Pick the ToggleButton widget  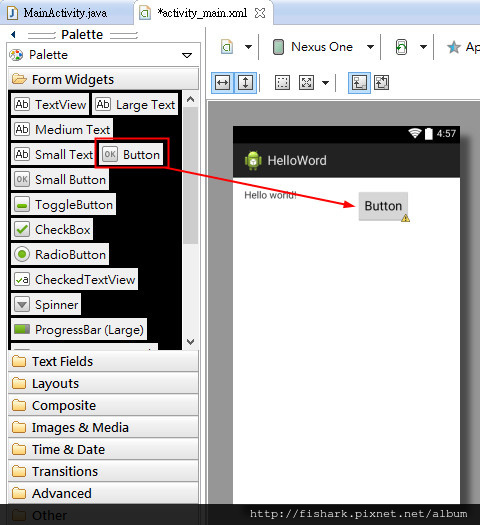(x=64, y=204)
